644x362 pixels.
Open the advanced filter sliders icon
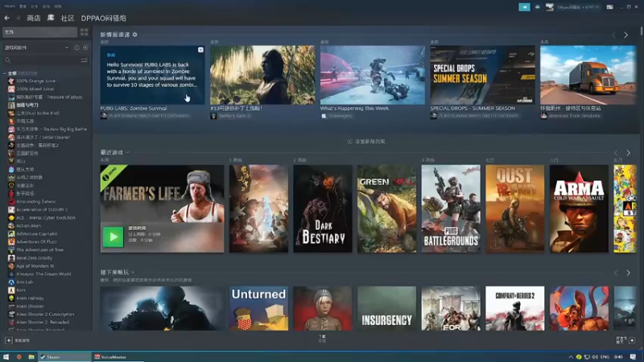tap(85, 60)
